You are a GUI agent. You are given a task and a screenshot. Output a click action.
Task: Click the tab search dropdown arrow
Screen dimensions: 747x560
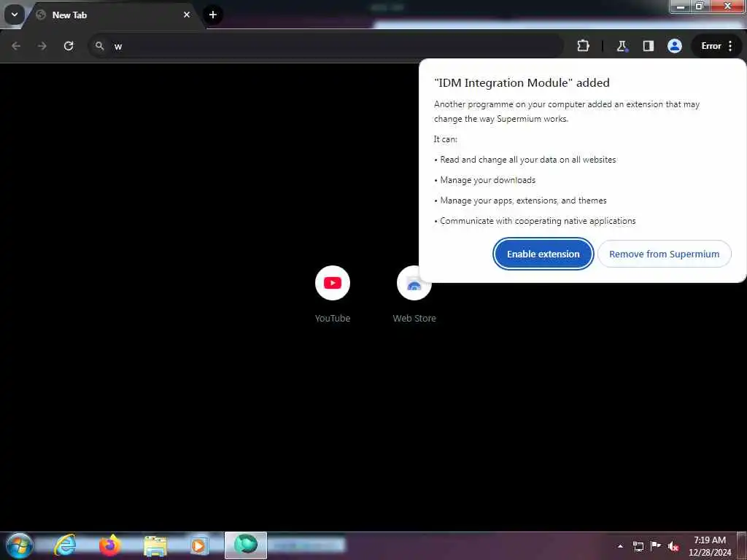tap(15, 15)
